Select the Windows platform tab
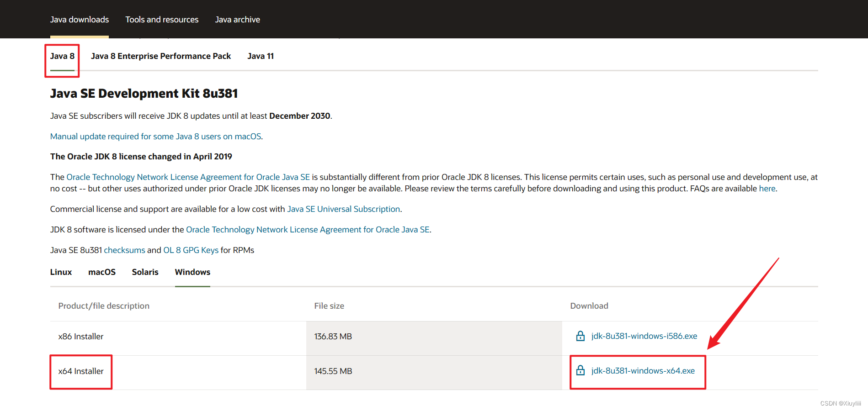The width and height of the screenshot is (868, 411). (x=192, y=272)
